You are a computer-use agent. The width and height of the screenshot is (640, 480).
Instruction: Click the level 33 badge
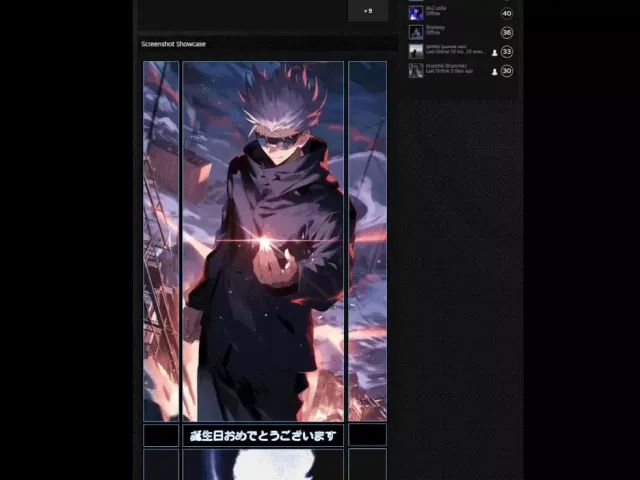[507, 52]
